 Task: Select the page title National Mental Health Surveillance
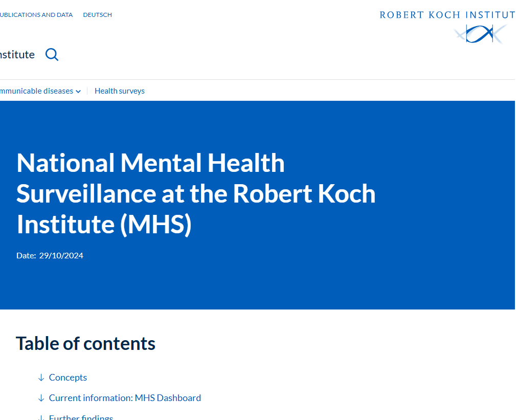(196, 194)
